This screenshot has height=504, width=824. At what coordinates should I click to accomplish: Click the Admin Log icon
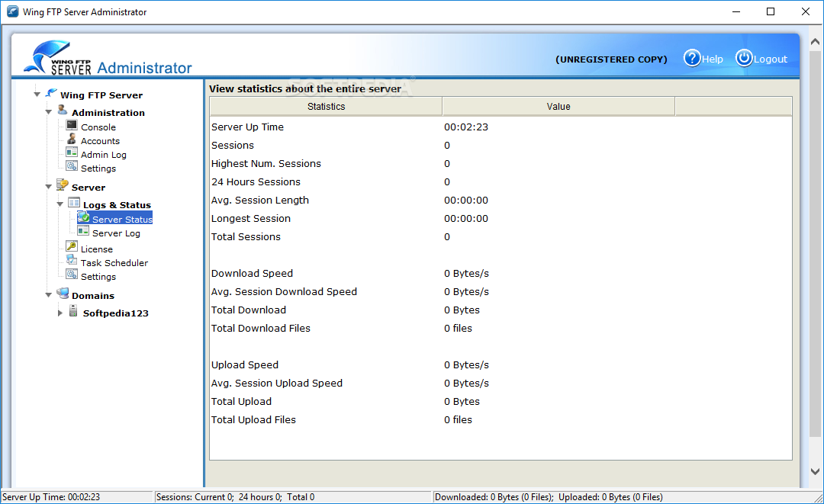pyautogui.click(x=72, y=152)
